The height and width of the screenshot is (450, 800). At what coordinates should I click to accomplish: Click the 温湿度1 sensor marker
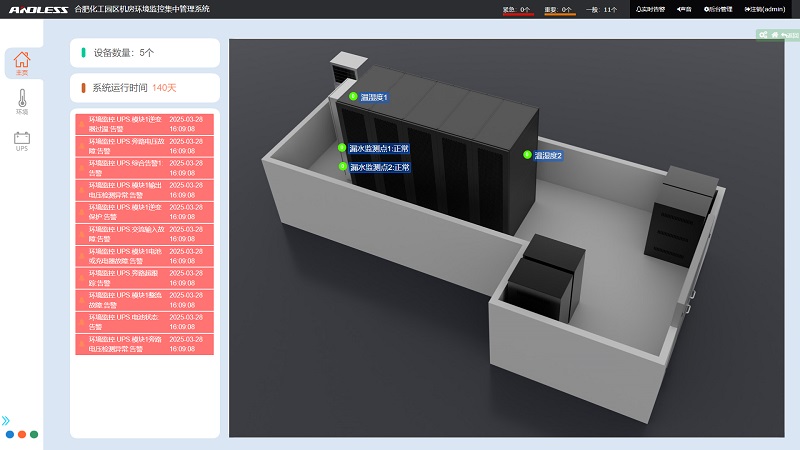(353, 97)
